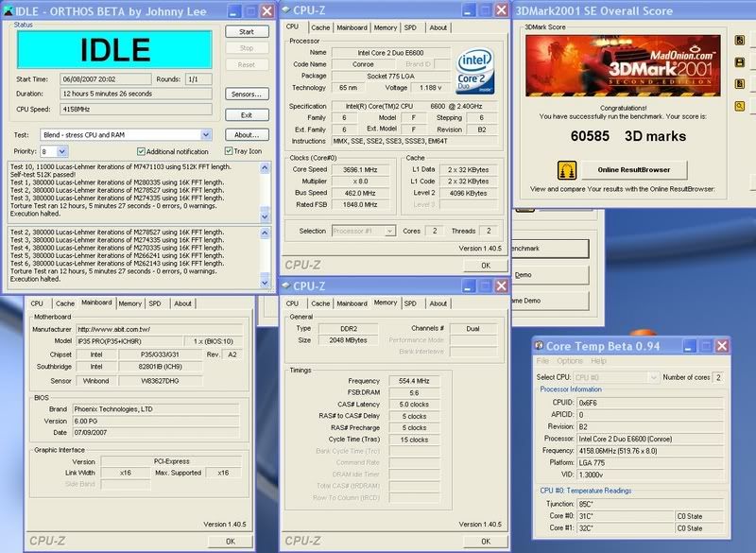
Task: Click the Rated FSB value 1848.0 MHz
Action: (360, 204)
